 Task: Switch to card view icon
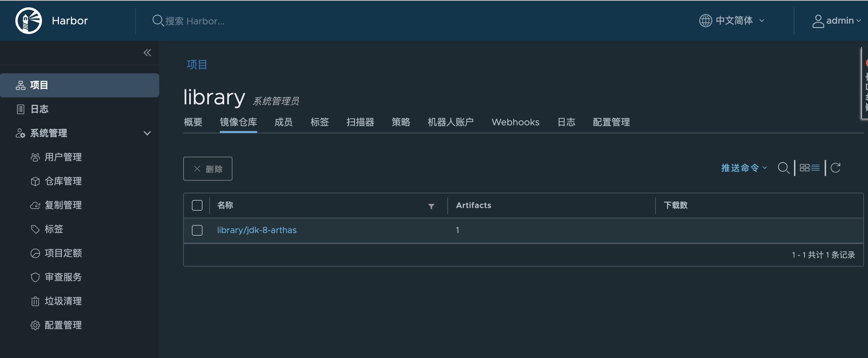(x=804, y=168)
